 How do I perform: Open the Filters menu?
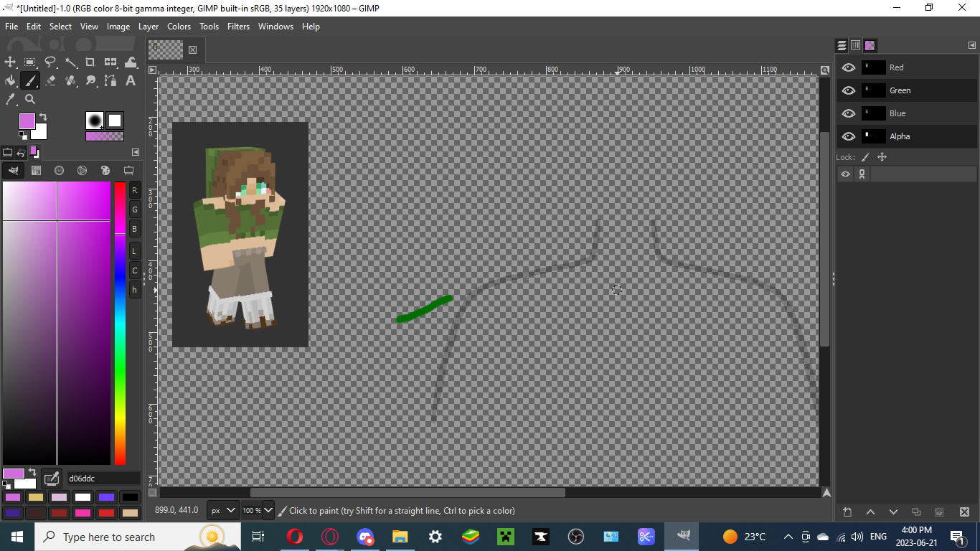coord(238,27)
